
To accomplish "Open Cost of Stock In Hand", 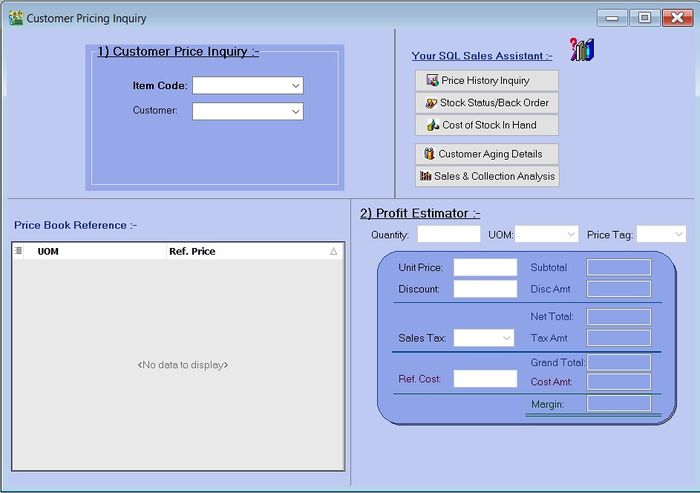I will [x=486, y=125].
